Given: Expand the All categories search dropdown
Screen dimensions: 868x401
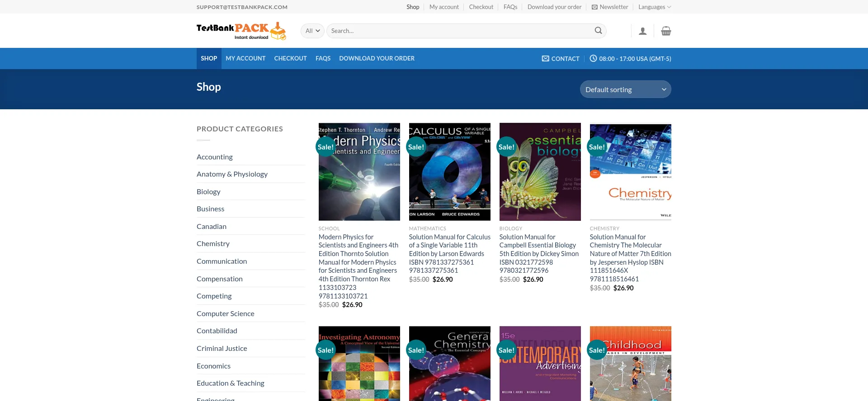Looking at the screenshot, I should tap(312, 31).
